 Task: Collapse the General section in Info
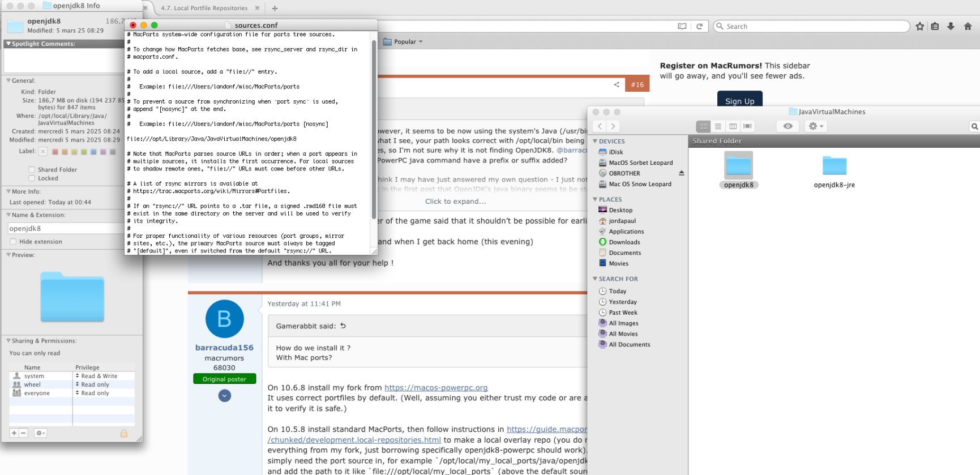coord(8,80)
